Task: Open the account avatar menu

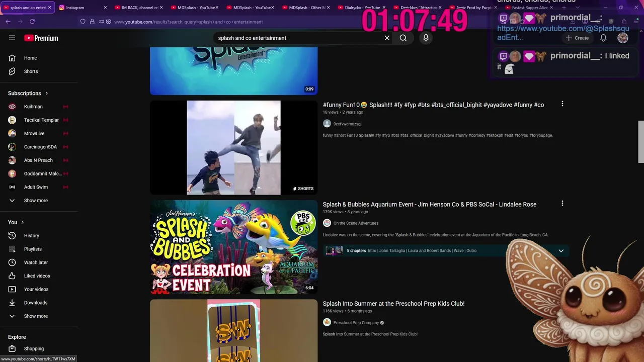Action: pos(623,38)
